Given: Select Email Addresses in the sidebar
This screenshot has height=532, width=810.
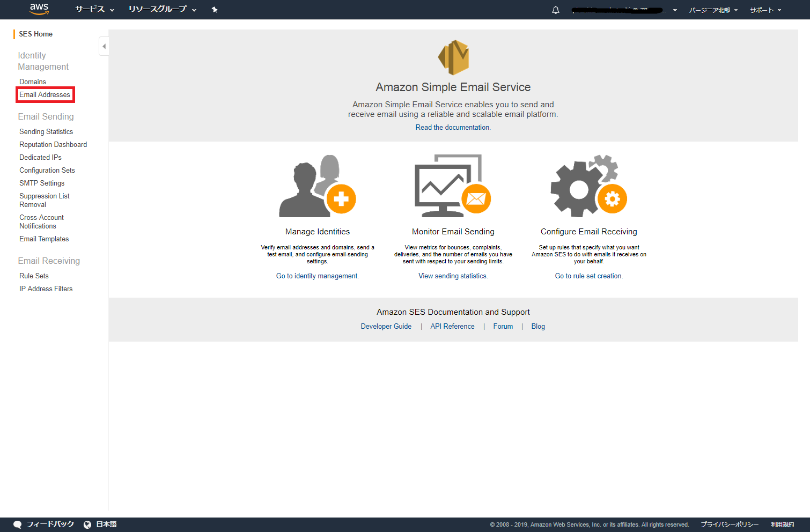Looking at the screenshot, I should (x=45, y=94).
